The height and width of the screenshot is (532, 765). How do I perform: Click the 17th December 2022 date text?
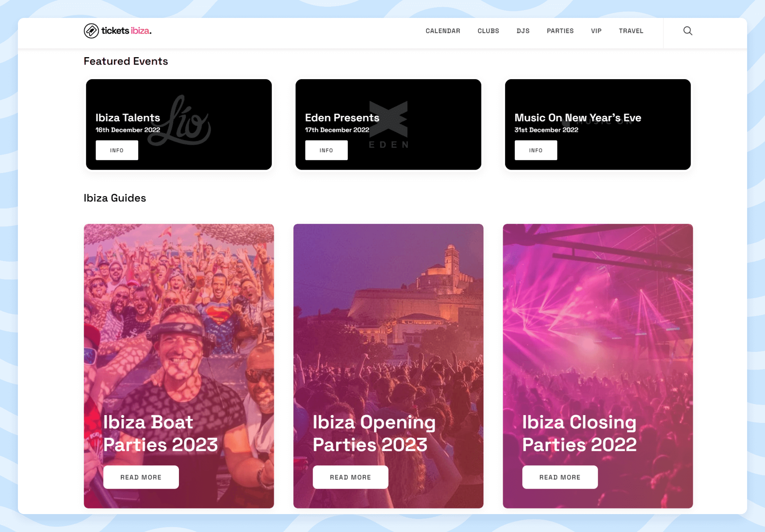click(x=337, y=130)
